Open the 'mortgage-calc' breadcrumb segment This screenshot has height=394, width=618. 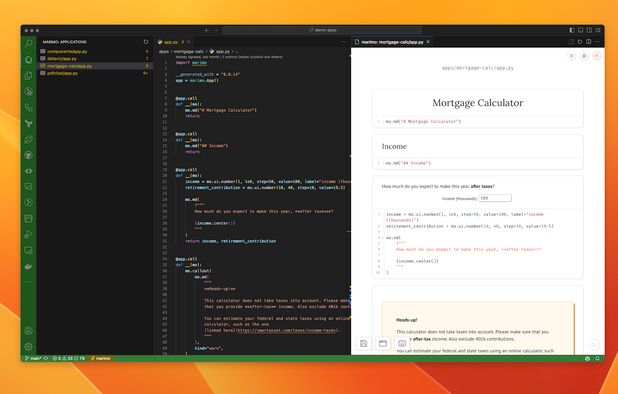point(189,52)
